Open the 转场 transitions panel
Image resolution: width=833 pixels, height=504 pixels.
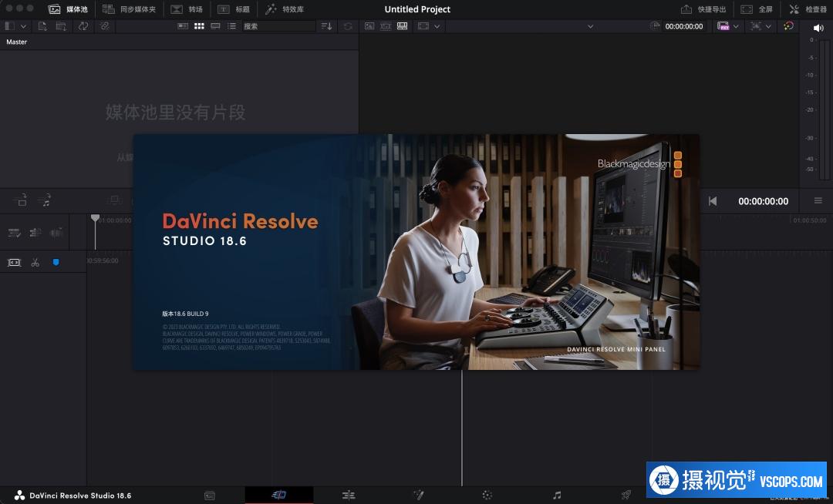(187, 9)
